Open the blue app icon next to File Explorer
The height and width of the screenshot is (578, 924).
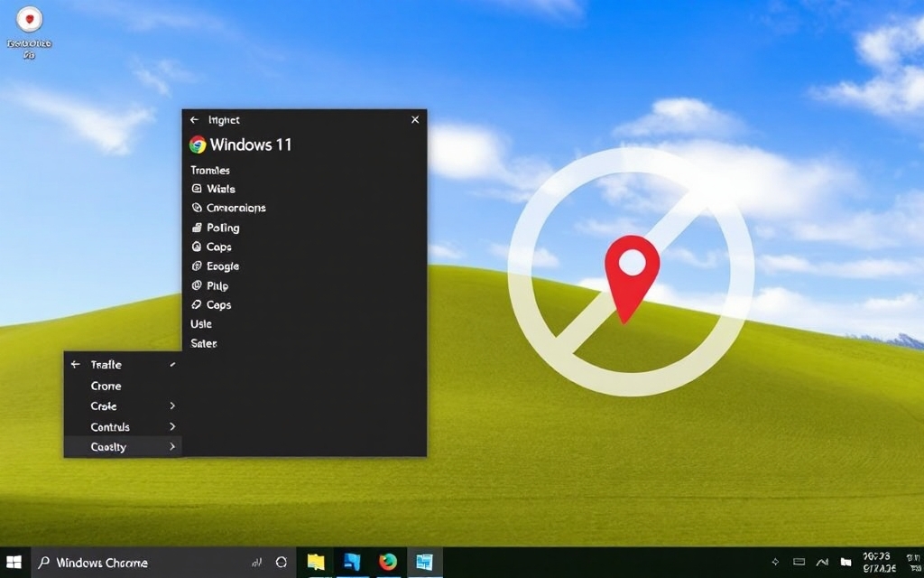tap(352, 562)
